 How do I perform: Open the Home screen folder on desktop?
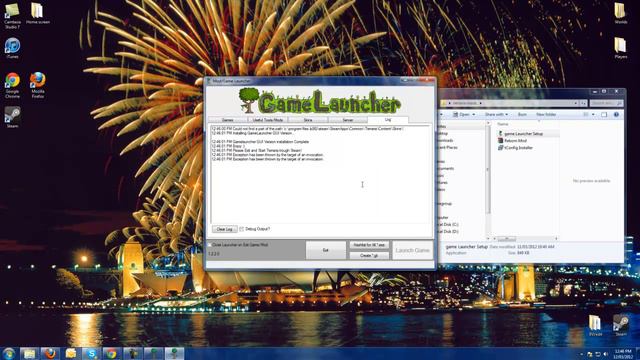[38, 13]
